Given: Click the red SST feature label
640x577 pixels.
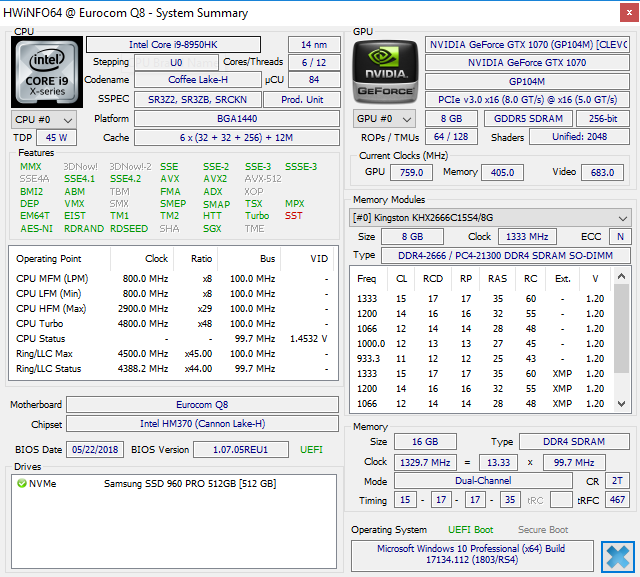Looking at the screenshot, I should point(294,215).
